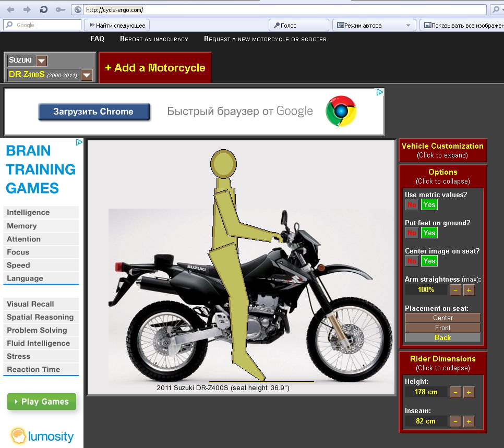Select Center placement on seat

click(442, 318)
